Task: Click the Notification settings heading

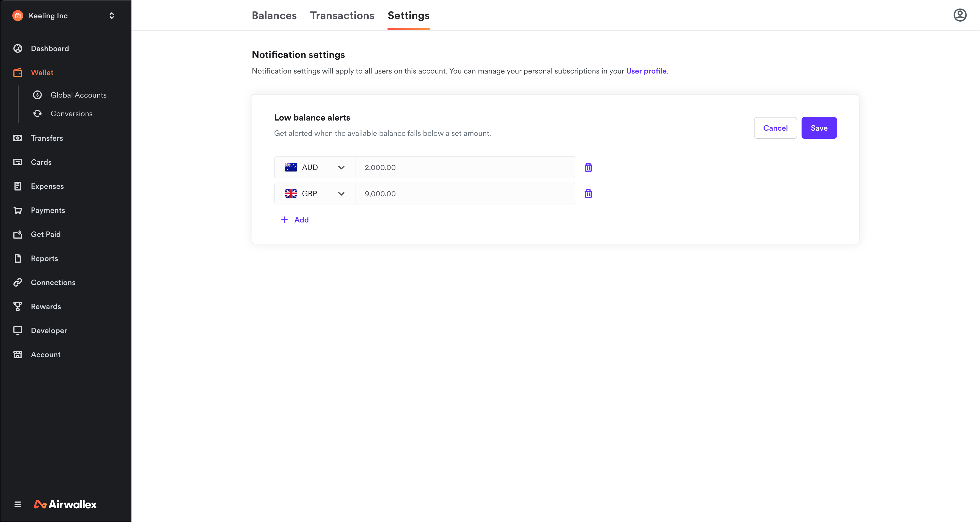Action: click(298, 54)
